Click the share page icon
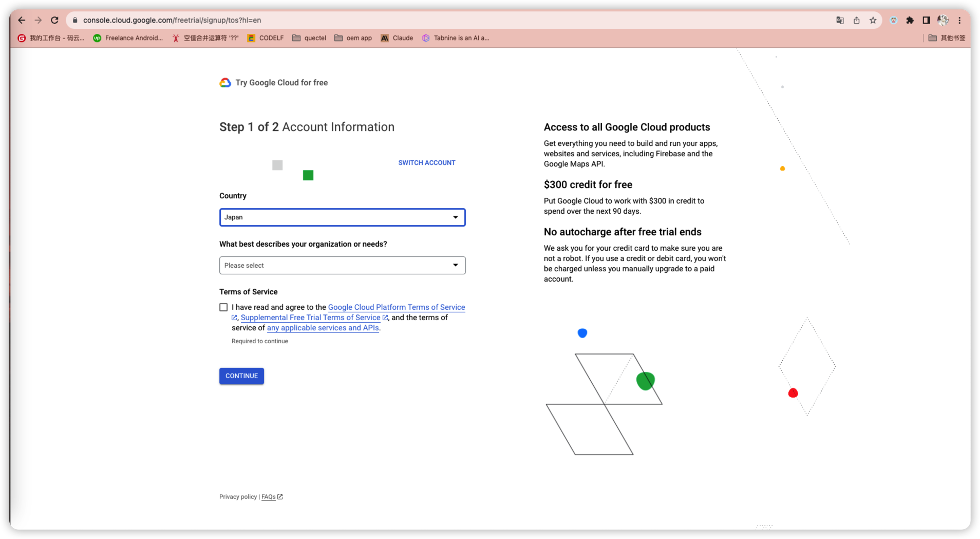Viewport: 980px width, 539px height. [x=856, y=20]
